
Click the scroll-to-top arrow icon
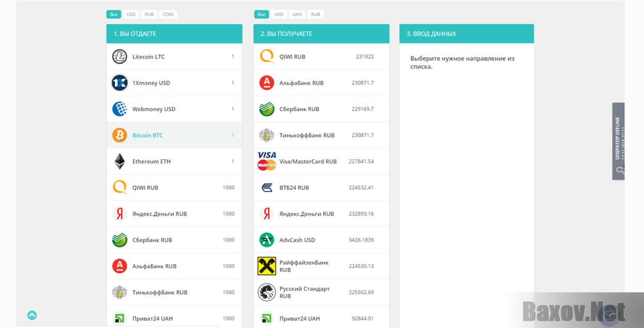pyautogui.click(x=32, y=315)
